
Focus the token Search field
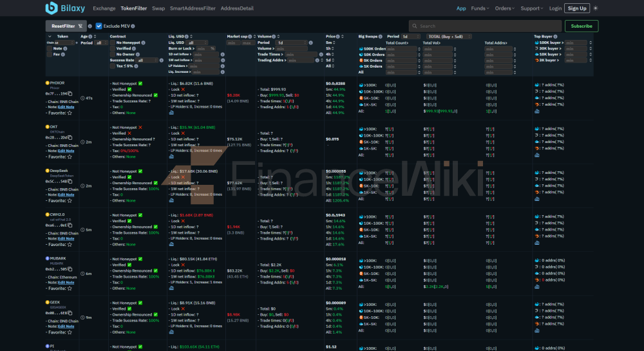485,26
